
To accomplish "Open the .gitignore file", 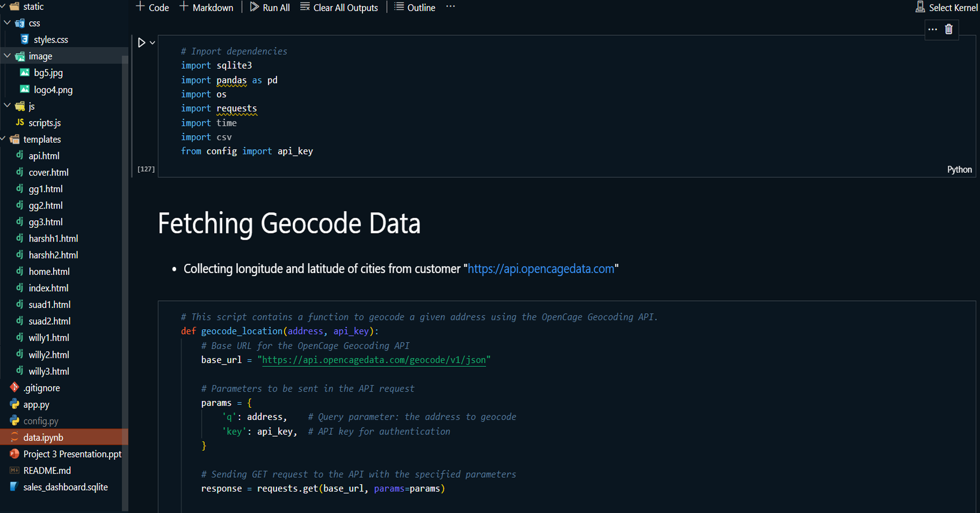I will 42,388.
